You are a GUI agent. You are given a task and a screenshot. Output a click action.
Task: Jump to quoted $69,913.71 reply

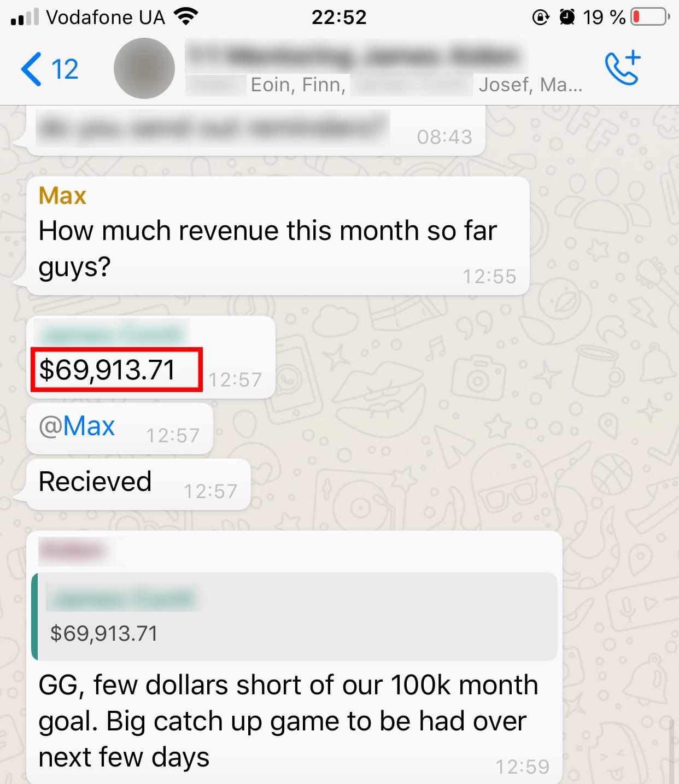pos(294,617)
